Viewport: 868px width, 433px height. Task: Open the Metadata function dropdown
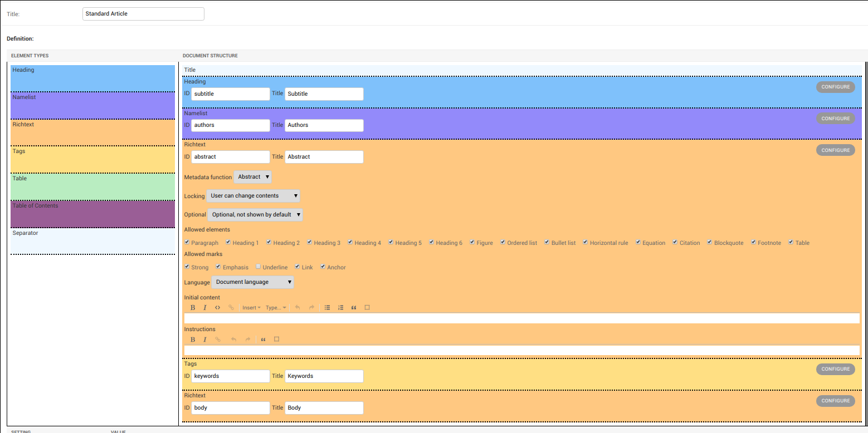coord(252,176)
